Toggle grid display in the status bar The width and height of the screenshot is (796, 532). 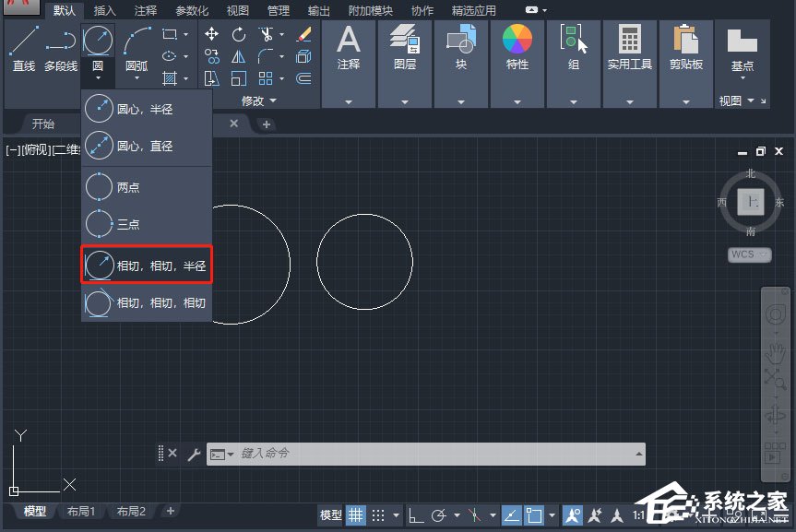[x=356, y=514]
